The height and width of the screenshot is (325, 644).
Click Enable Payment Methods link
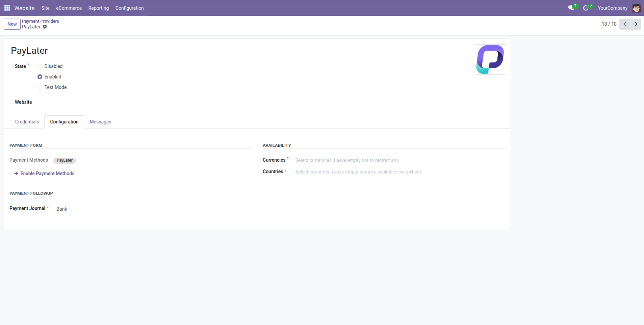44,173
